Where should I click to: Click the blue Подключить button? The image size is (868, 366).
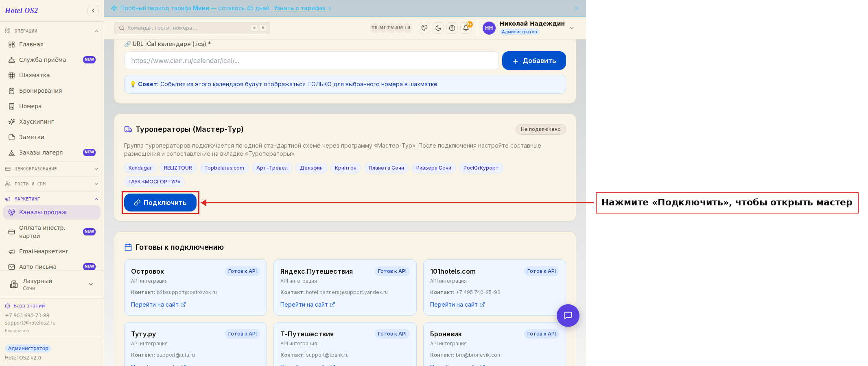160,203
